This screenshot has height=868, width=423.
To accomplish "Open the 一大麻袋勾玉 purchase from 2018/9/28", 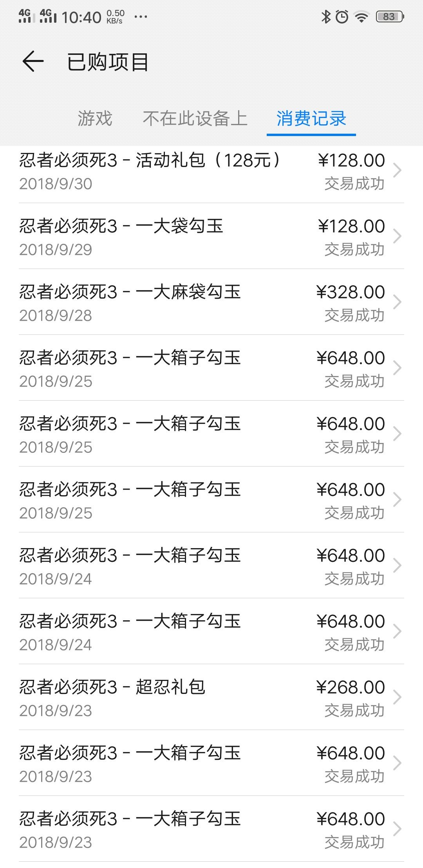I will [211, 302].
